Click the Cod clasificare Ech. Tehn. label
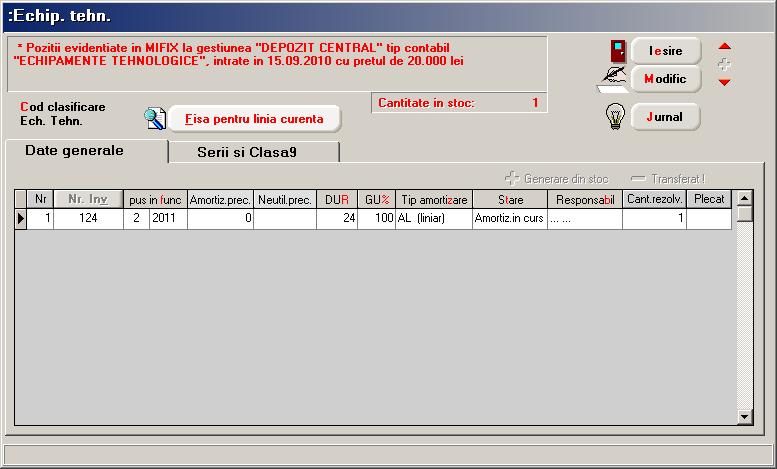The image size is (777, 469). (62, 114)
